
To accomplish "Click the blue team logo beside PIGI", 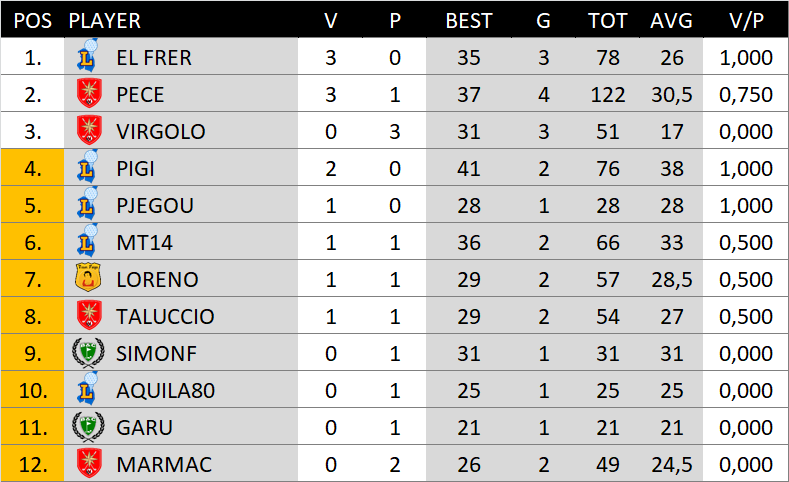I will pos(89,168).
